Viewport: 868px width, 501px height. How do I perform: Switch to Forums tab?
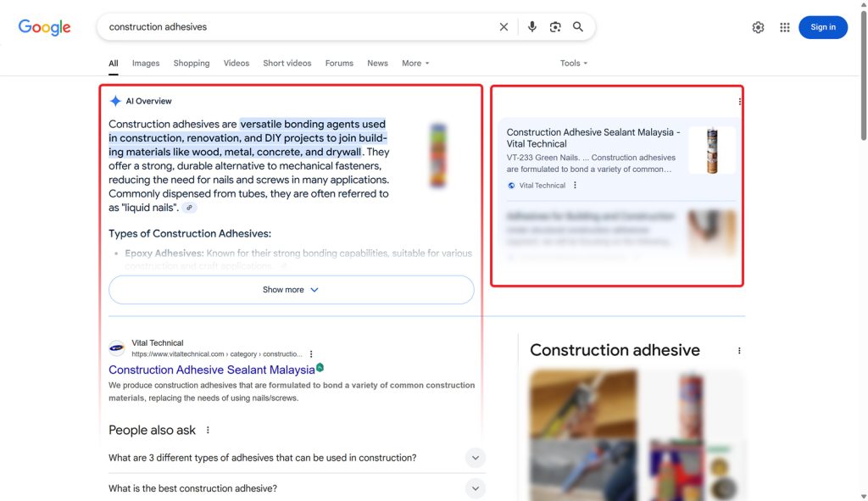(x=339, y=63)
